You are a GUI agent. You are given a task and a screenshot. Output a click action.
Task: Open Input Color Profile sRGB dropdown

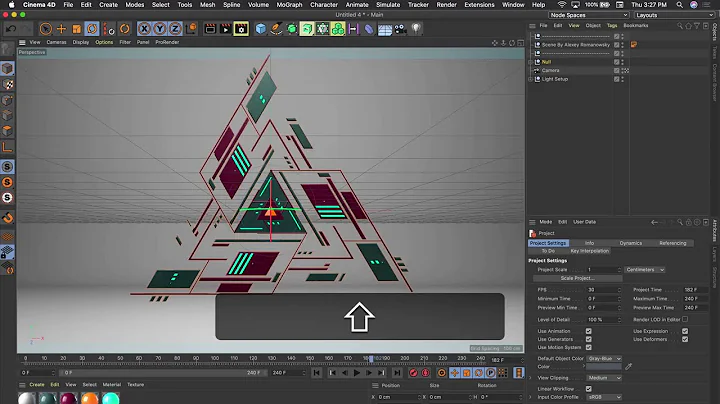click(x=604, y=397)
